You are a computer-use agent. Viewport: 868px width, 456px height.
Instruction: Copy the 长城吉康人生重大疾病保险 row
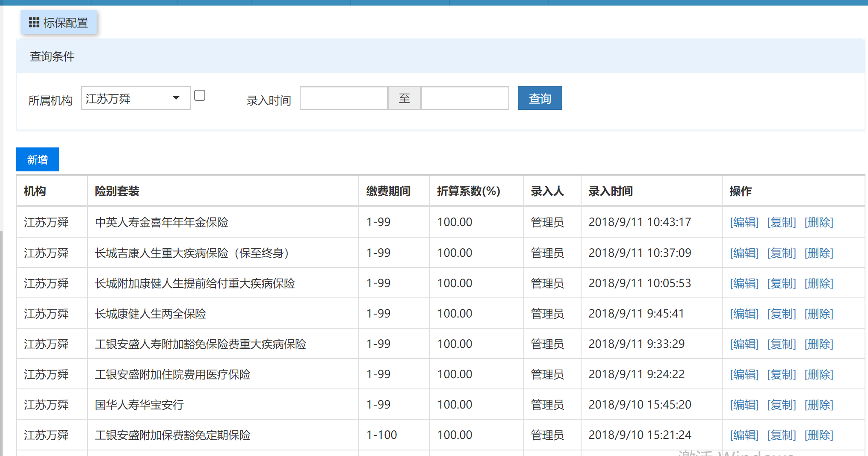781,253
